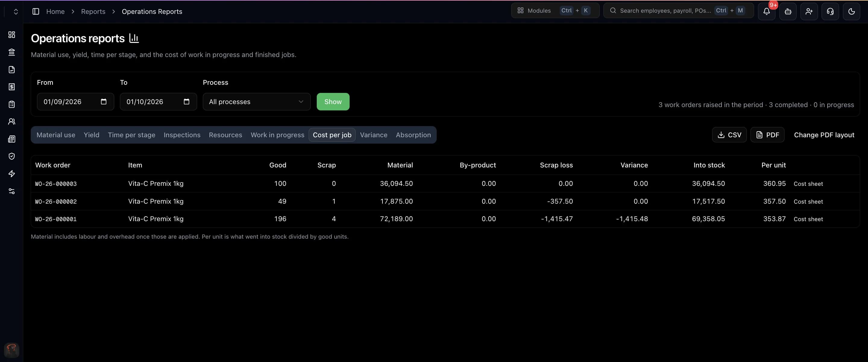868x362 pixels.
Task: Toggle the sidebar panel icon
Action: point(36,11)
